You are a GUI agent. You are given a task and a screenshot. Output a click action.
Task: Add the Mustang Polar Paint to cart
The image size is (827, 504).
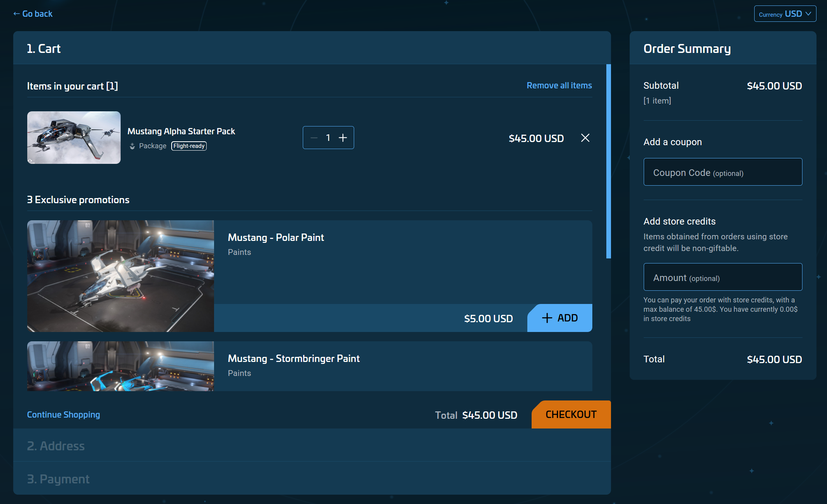pos(559,318)
